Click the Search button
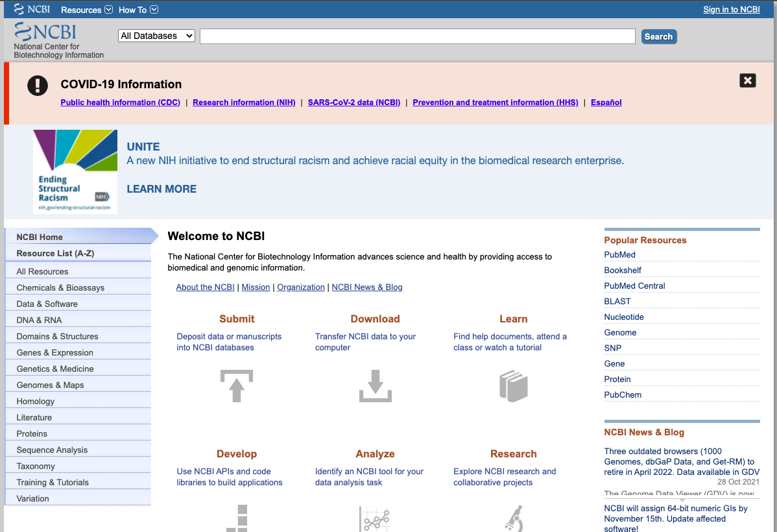The image size is (777, 532). click(x=658, y=37)
